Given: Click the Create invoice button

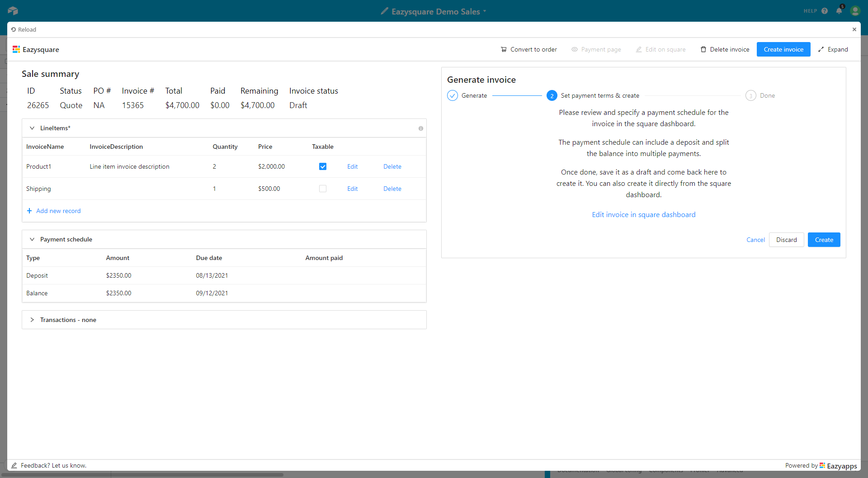Looking at the screenshot, I should [783, 49].
